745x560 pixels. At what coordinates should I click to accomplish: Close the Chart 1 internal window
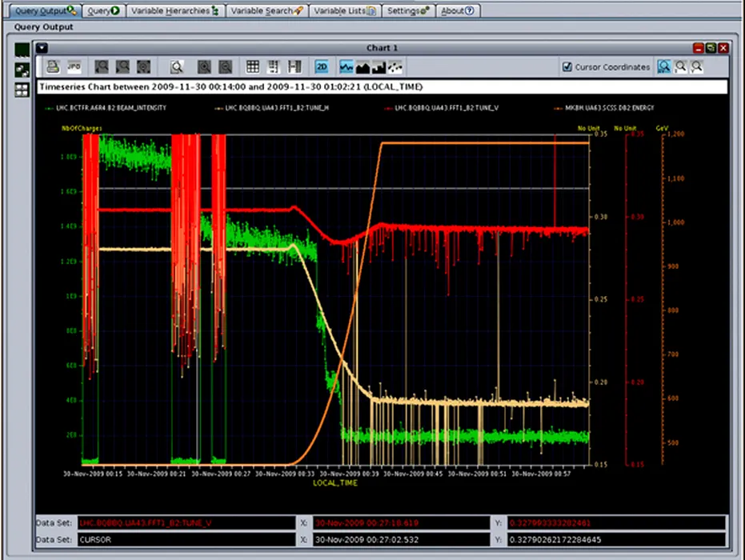[x=723, y=48]
